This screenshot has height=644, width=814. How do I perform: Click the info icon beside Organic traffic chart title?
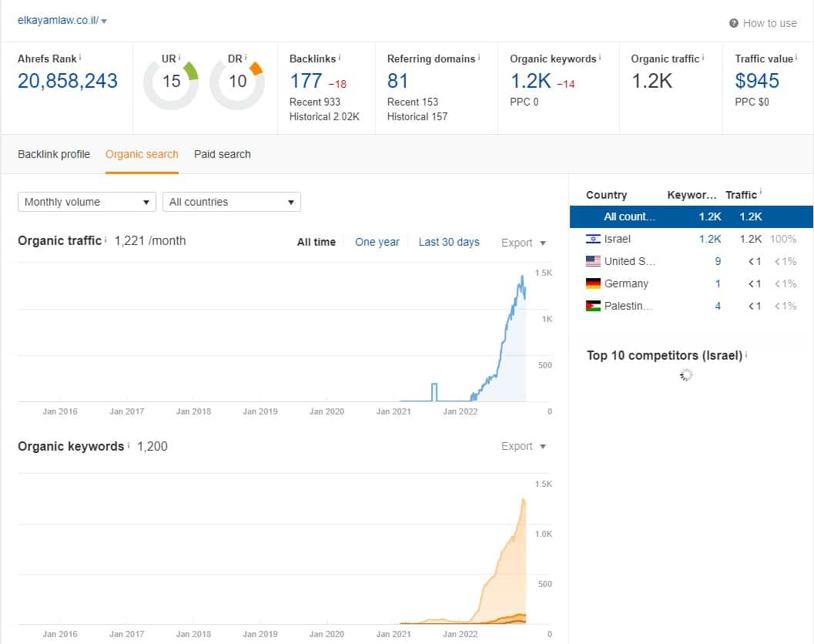tap(106, 240)
